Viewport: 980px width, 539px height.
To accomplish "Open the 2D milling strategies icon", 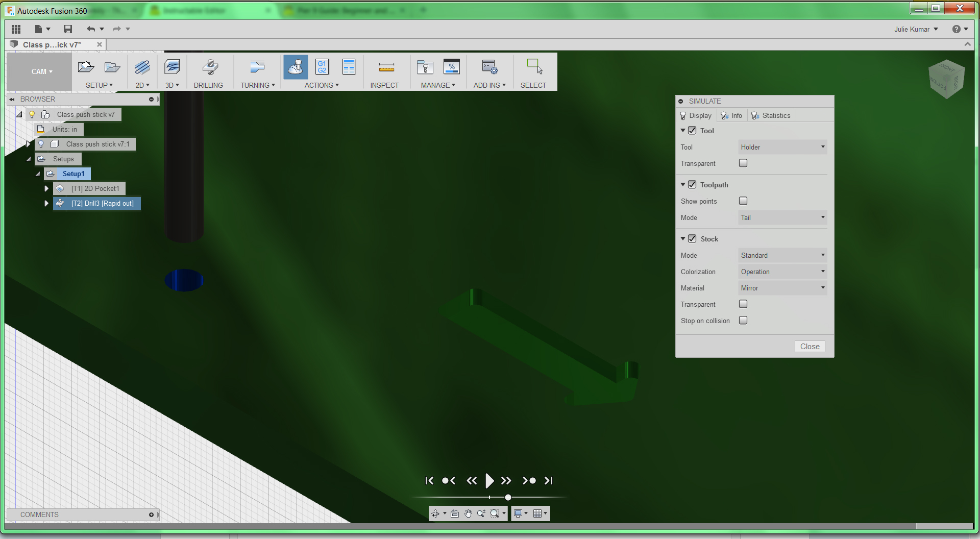I will click(142, 67).
